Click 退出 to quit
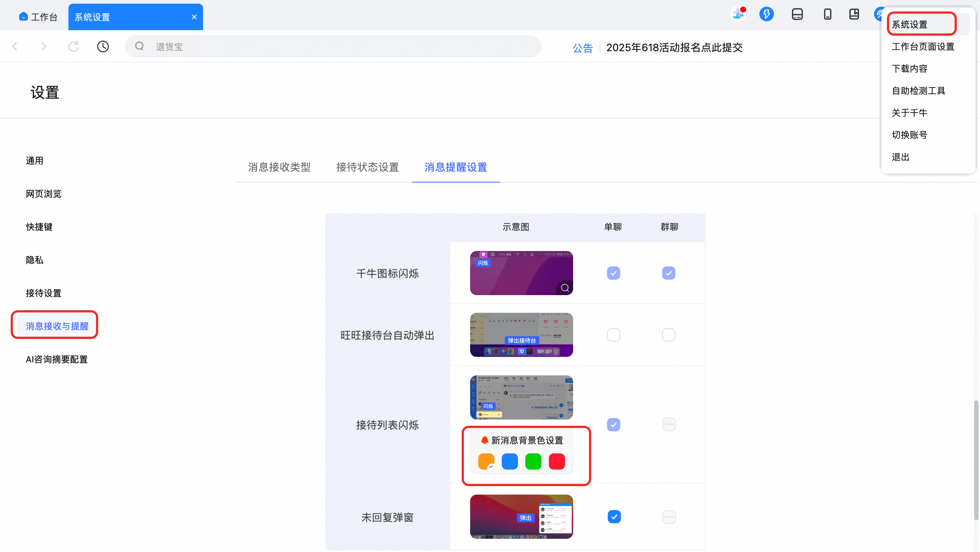980x552 pixels. (901, 157)
